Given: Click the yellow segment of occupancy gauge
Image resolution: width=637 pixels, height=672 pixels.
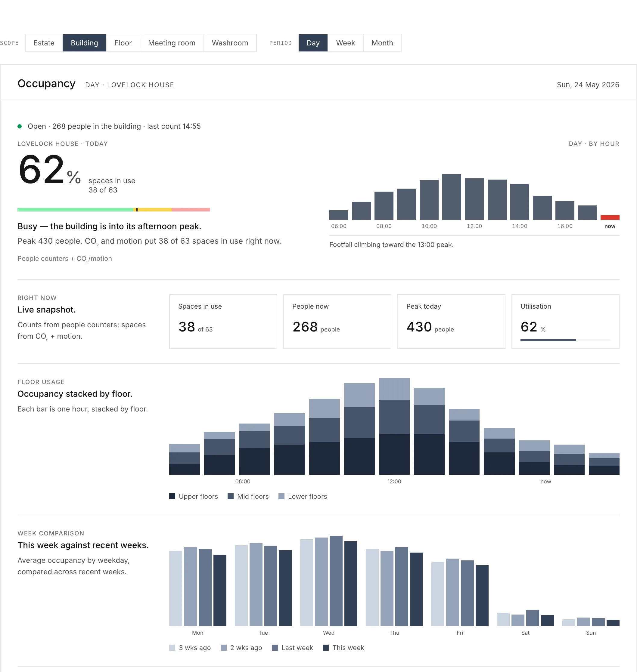Looking at the screenshot, I should tap(154, 210).
